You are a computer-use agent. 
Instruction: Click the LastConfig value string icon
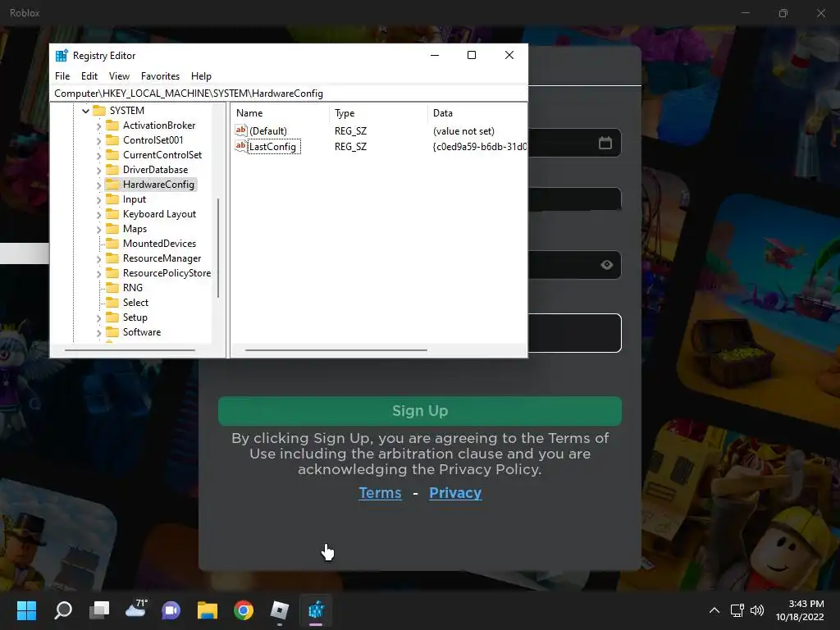(x=241, y=146)
